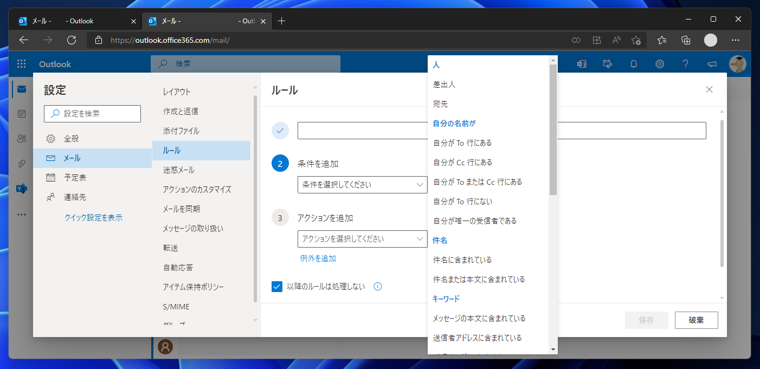This screenshot has width=760, height=369.
Task: Open the Yammer app in left rail
Action: tap(21, 189)
